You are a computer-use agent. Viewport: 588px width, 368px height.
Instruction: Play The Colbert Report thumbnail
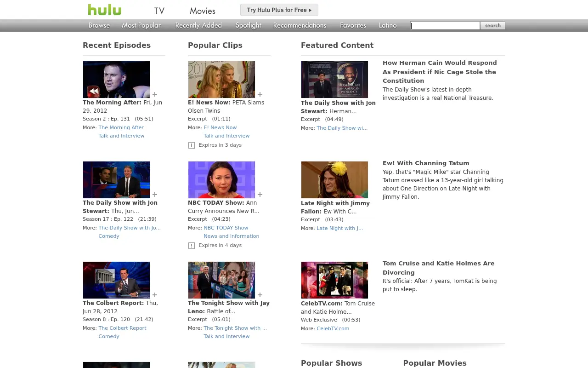coord(116,280)
